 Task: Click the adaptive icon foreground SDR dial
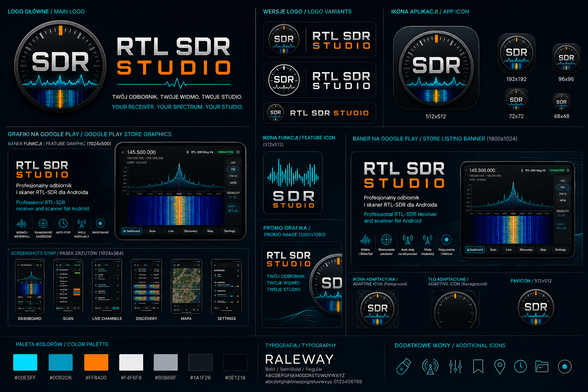pyautogui.click(x=377, y=309)
